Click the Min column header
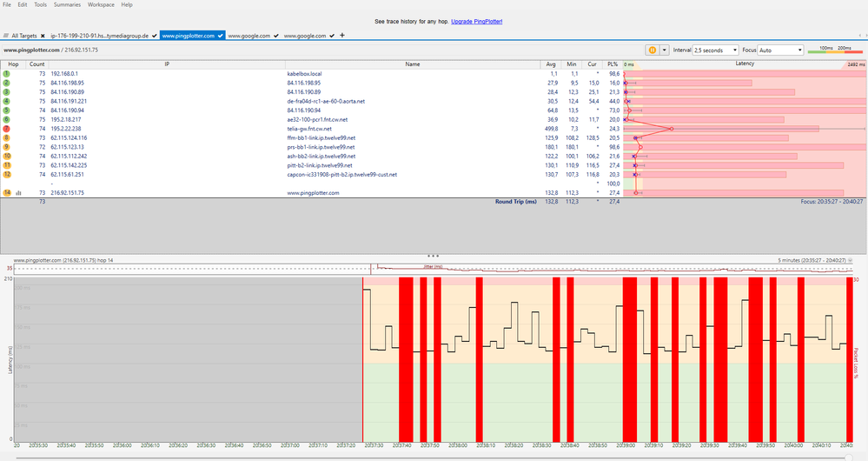The width and height of the screenshot is (868, 461). pyautogui.click(x=572, y=64)
